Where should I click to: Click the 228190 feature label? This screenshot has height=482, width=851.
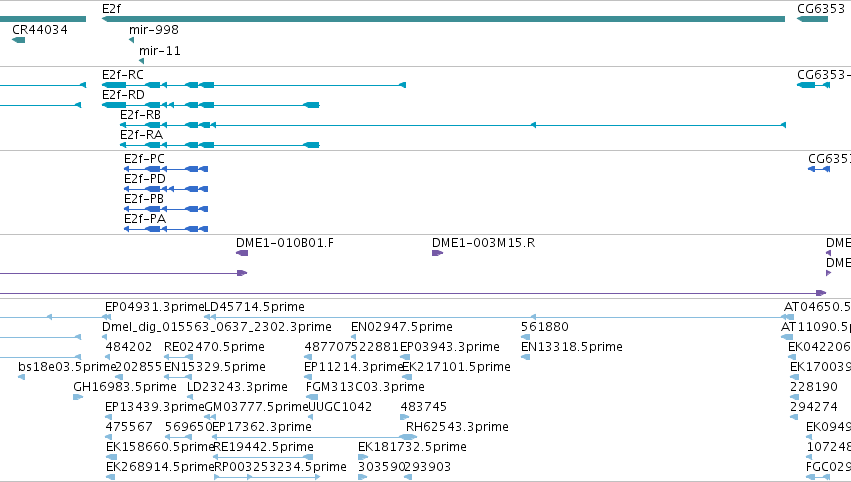click(814, 387)
